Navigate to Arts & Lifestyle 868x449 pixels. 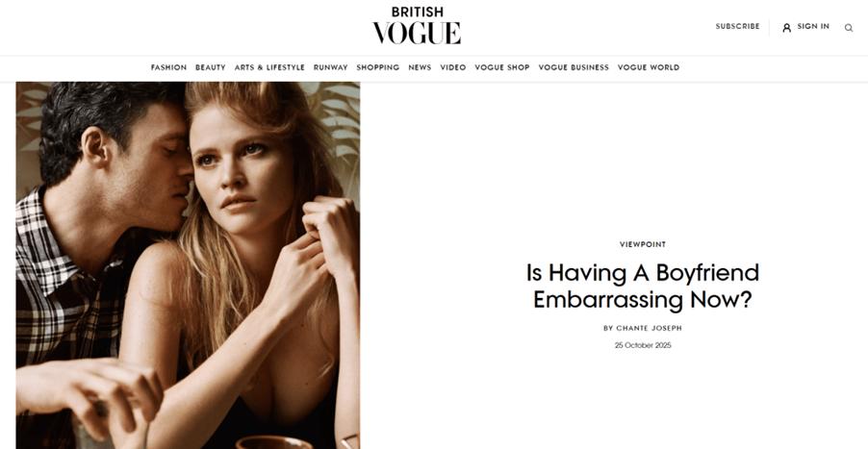tap(269, 67)
